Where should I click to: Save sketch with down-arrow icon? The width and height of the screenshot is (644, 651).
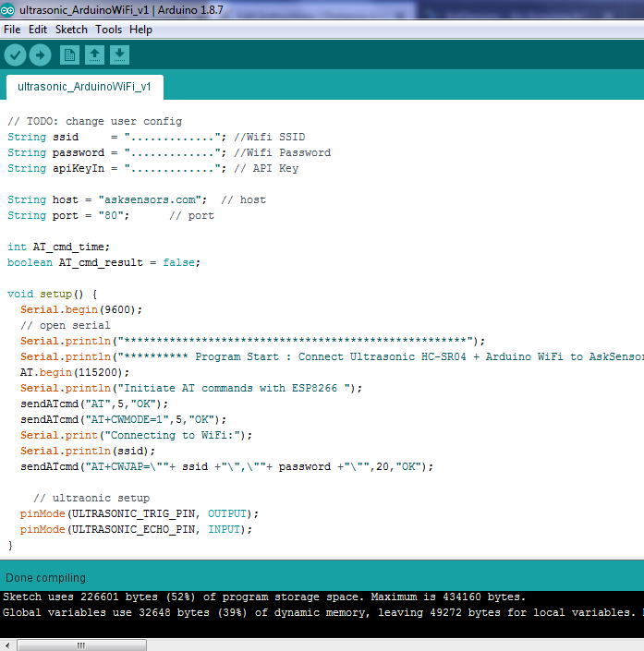120,54
